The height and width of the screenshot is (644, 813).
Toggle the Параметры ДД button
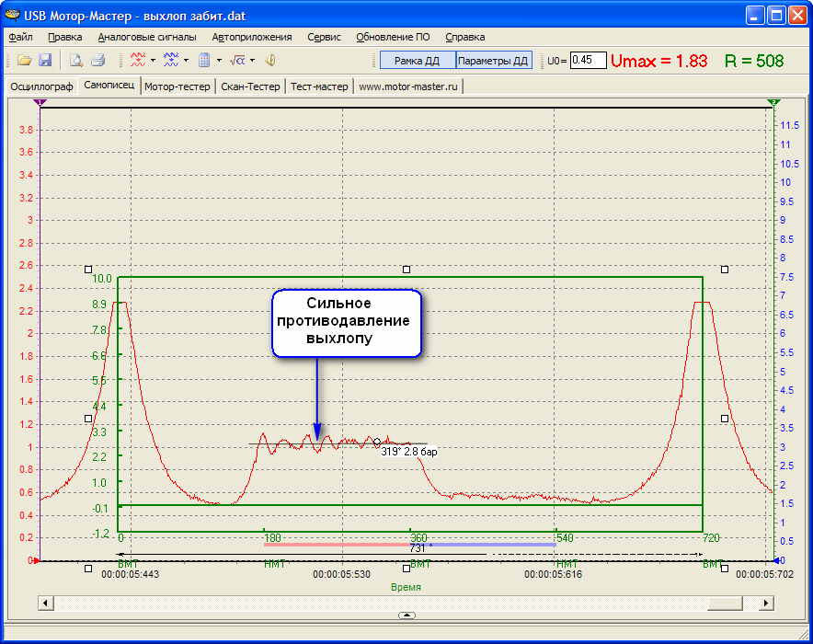click(493, 61)
